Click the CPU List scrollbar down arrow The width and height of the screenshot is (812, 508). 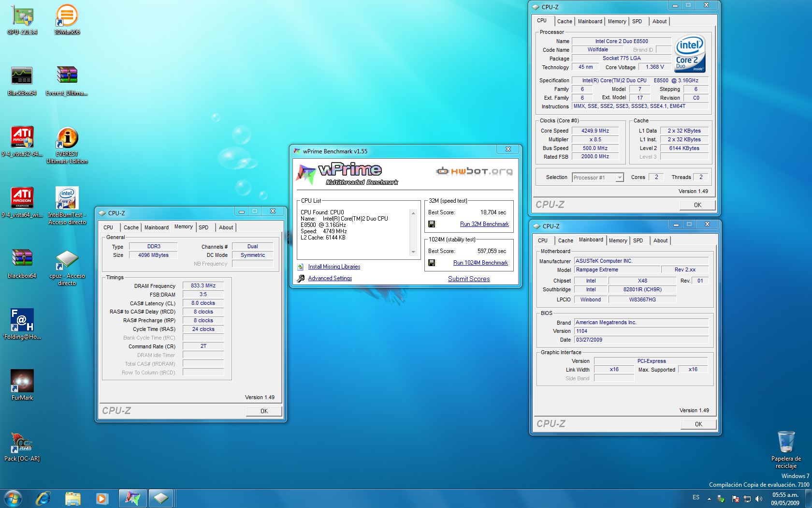tap(413, 252)
